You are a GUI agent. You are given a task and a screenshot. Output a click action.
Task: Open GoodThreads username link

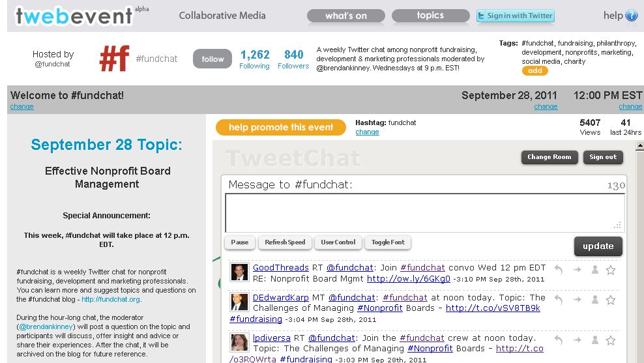coord(280,268)
